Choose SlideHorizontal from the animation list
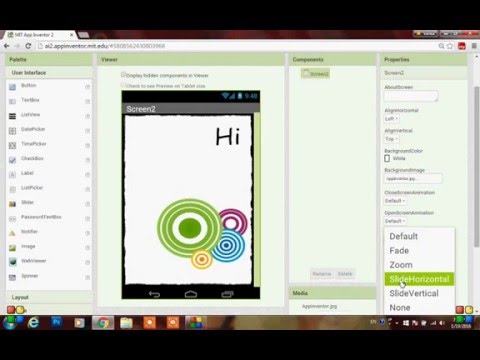 pos(419,279)
